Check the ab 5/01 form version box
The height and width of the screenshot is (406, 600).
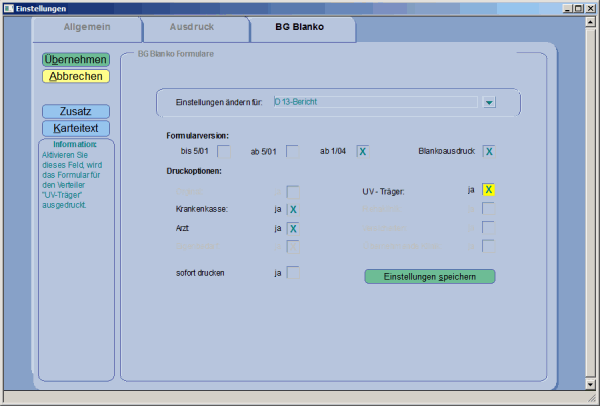(293, 152)
